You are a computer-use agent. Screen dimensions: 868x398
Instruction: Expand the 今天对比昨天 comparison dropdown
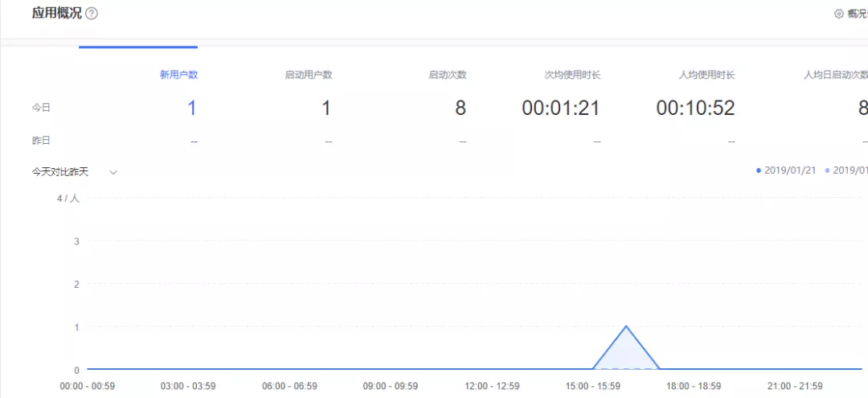75,172
